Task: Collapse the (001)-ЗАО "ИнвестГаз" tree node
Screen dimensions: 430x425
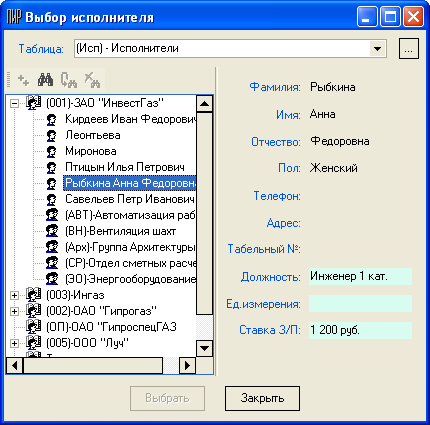Action: [14, 103]
